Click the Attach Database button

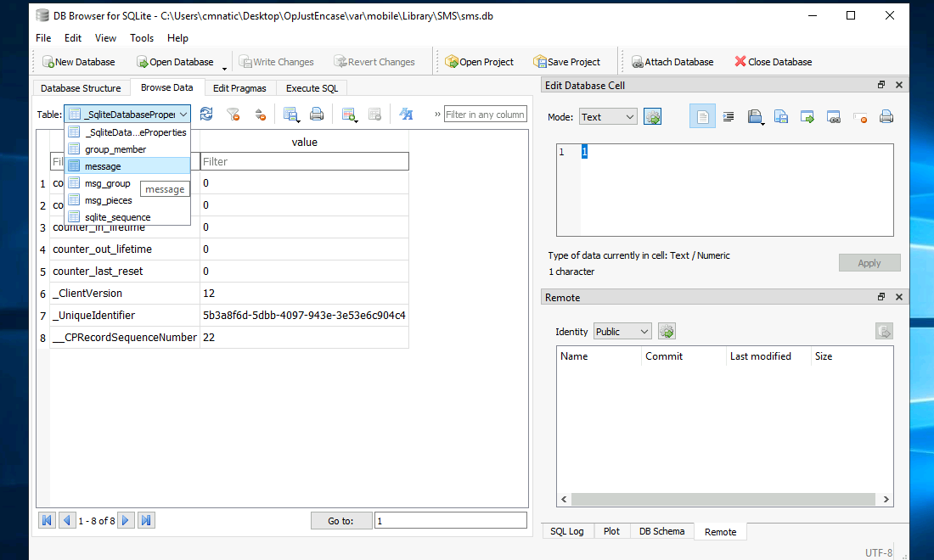pyautogui.click(x=672, y=62)
